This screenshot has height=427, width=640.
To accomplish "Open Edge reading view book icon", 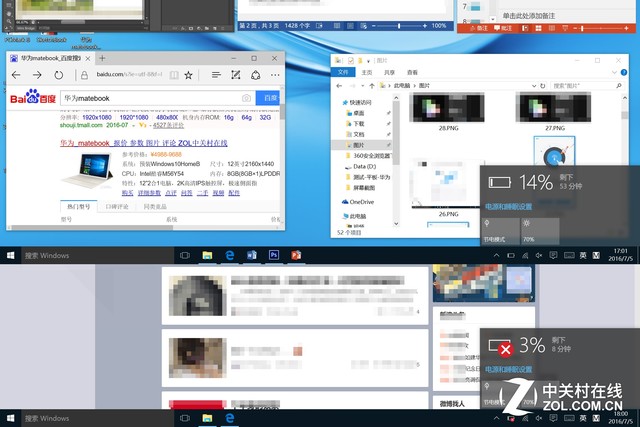I will [174, 75].
